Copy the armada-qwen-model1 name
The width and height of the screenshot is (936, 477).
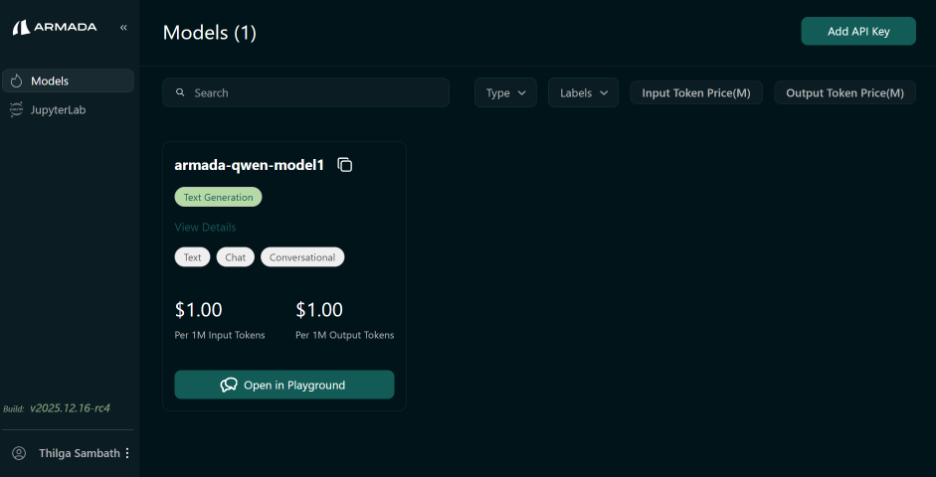[345, 165]
